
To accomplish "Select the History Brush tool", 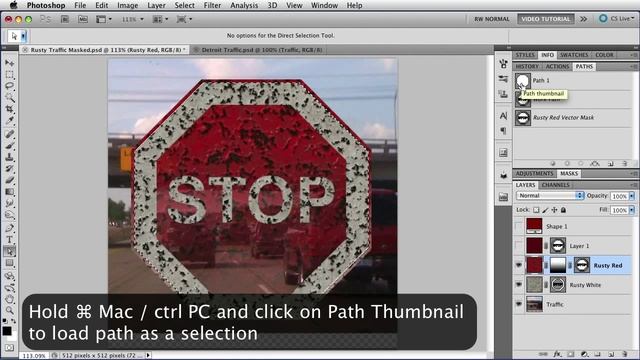I will click(9, 168).
